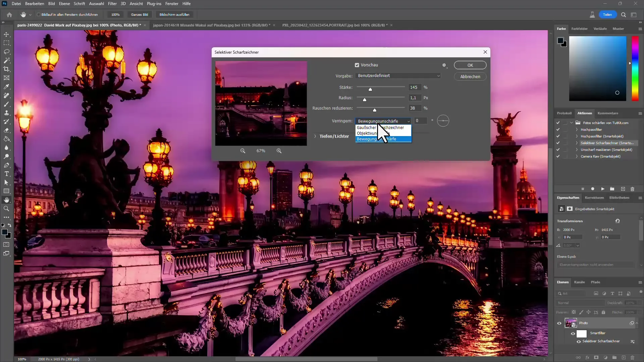Open the Hand tool preset dropdown arrow
The image size is (644, 362).
coord(30,15)
